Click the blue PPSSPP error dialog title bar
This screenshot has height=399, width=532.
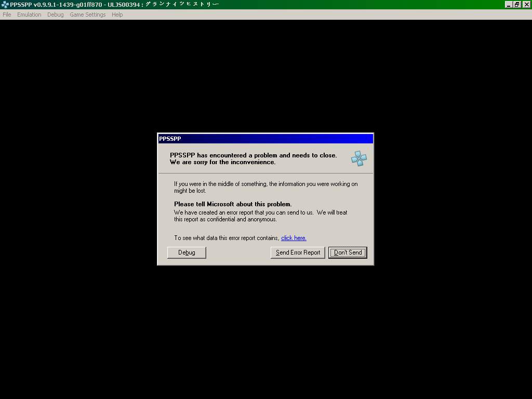(x=265, y=139)
